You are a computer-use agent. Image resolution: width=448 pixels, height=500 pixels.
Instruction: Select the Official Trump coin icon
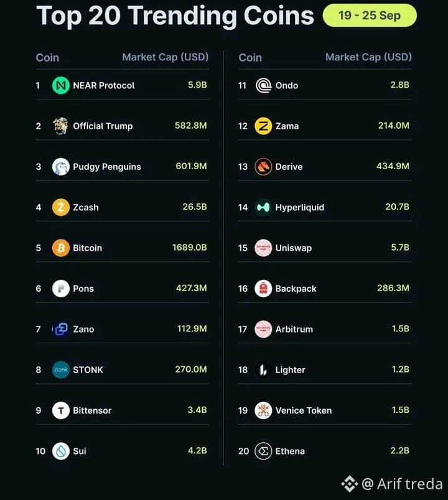[x=60, y=126]
